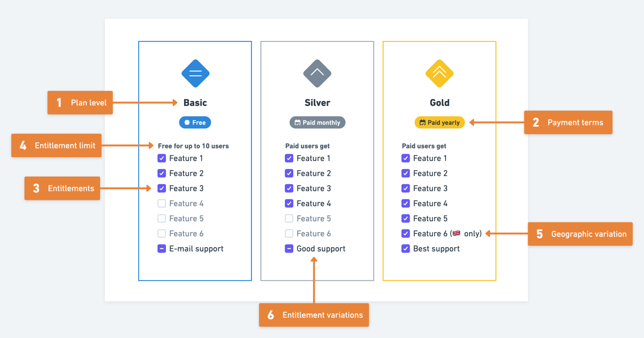Click the grey Silver plan diamond icon

tap(317, 73)
